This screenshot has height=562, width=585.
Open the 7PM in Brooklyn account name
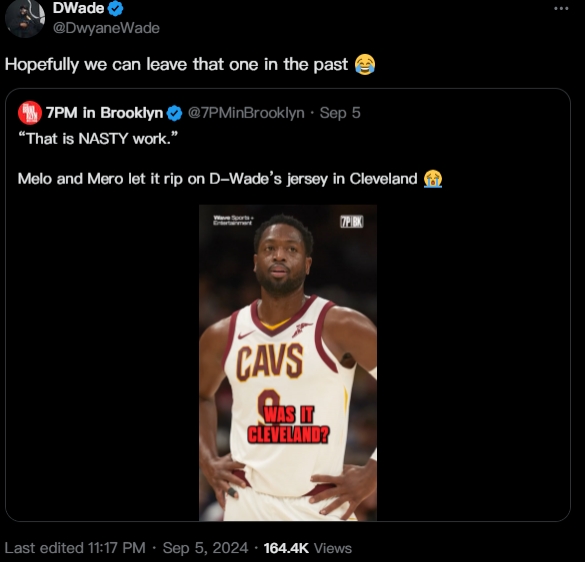[104, 113]
